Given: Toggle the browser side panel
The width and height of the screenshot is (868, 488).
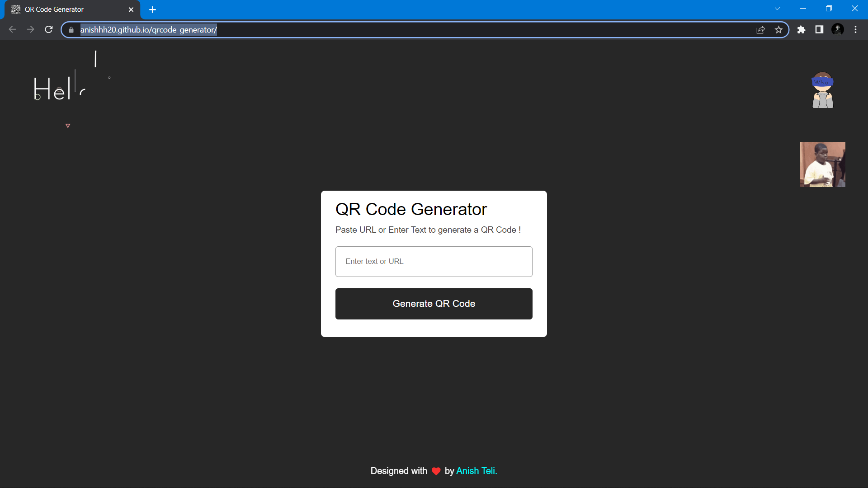Looking at the screenshot, I should (x=819, y=30).
